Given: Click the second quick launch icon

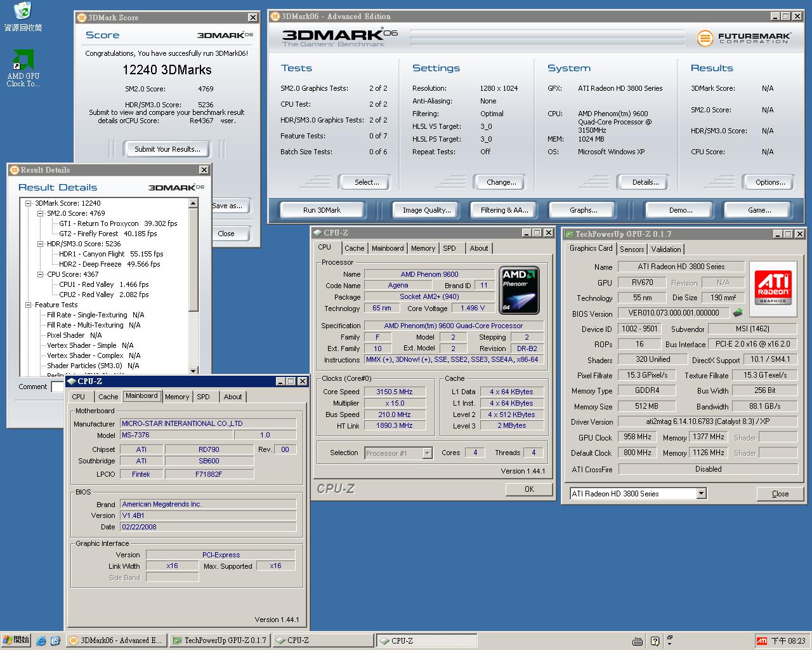Looking at the screenshot, I should [x=55, y=641].
